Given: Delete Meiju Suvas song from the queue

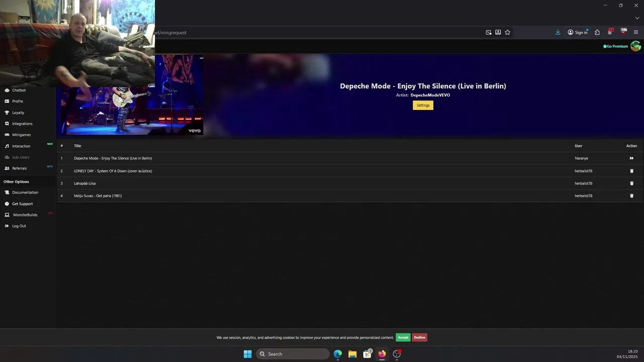Looking at the screenshot, I should pos(632,196).
